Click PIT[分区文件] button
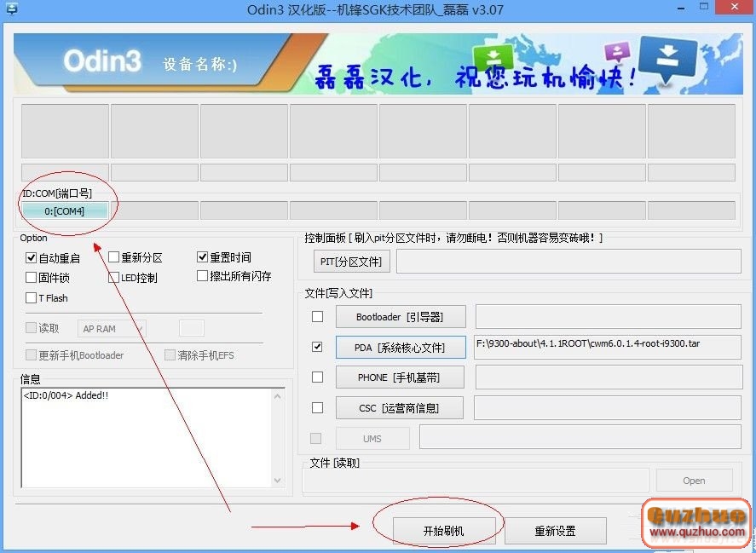This screenshot has height=553, width=756. (351, 262)
